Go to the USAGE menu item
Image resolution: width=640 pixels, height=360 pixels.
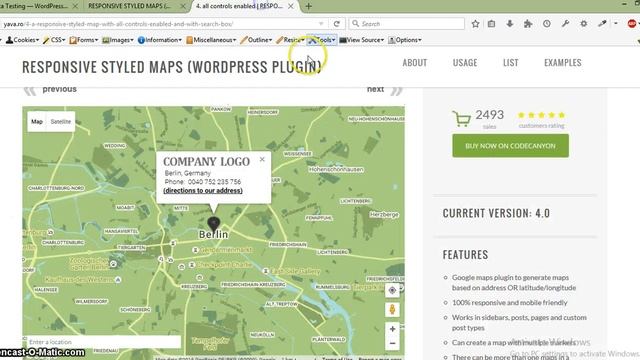465,63
